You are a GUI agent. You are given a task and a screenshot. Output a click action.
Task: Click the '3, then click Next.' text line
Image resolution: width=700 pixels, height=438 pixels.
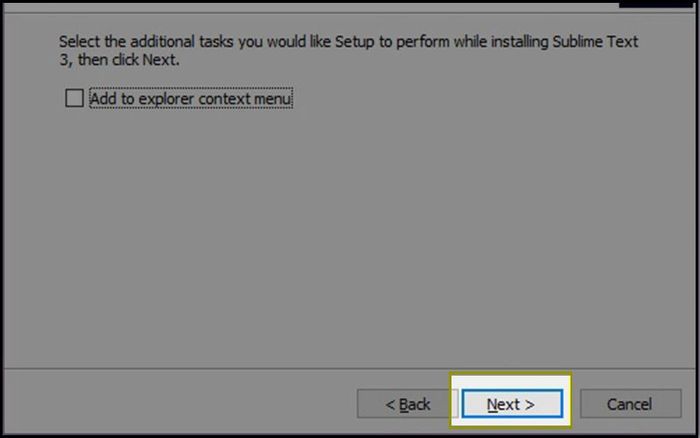(119, 59)
